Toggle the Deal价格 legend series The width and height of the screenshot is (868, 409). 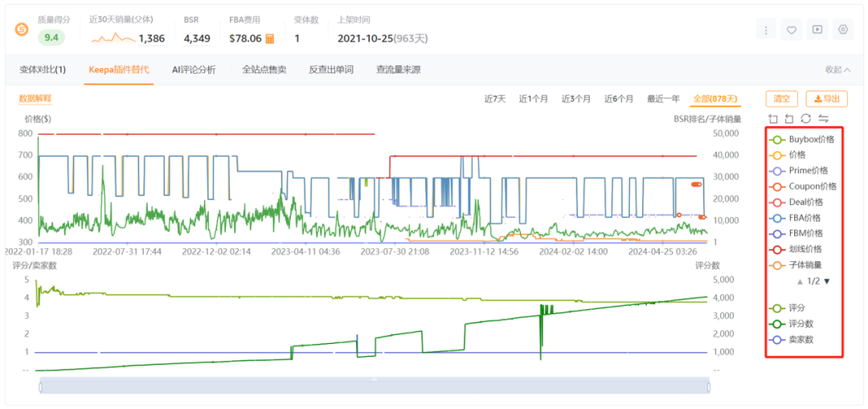pyautogui.click(x=797, y=202)
